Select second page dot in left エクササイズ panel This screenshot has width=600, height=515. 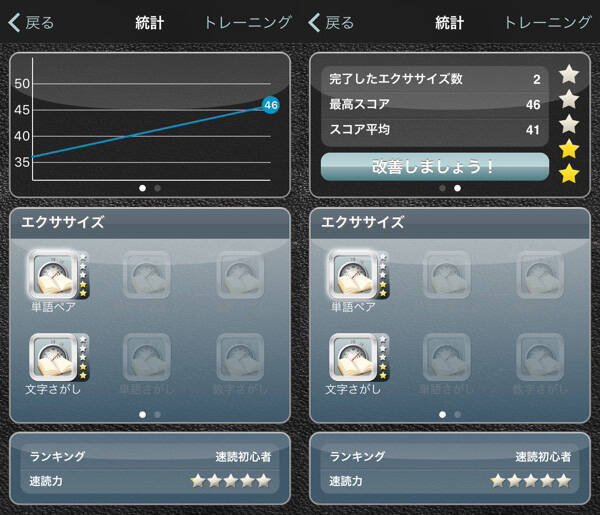point(157,414)
